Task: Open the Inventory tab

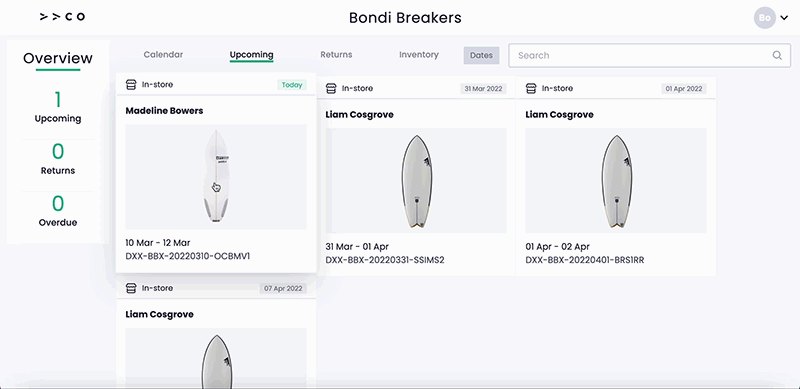Action: (419, 55)
